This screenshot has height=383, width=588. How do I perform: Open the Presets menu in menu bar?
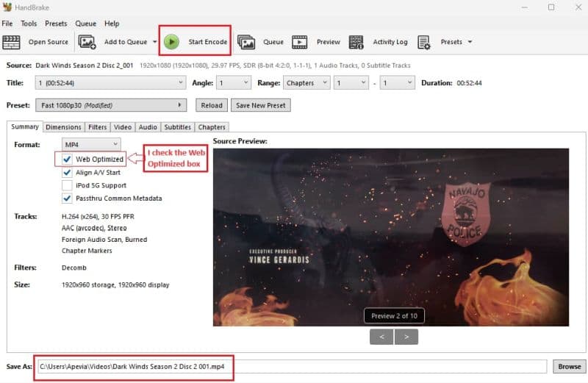(56, 24)
